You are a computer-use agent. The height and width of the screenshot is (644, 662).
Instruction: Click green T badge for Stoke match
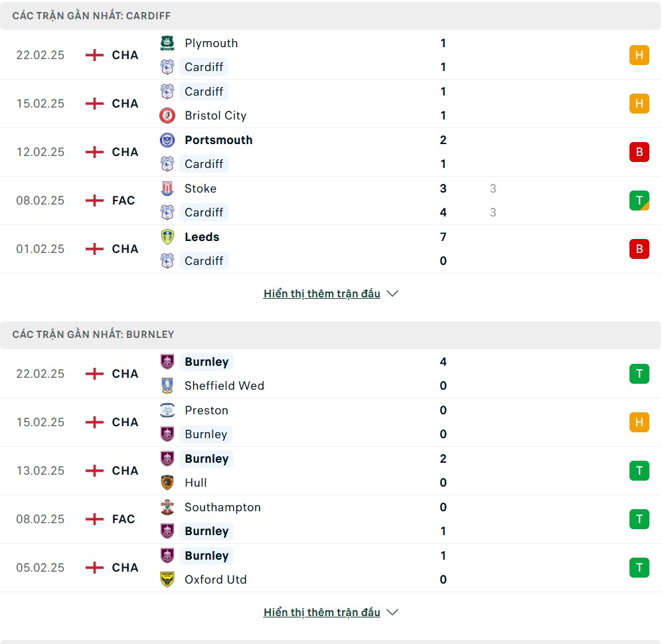639,201
